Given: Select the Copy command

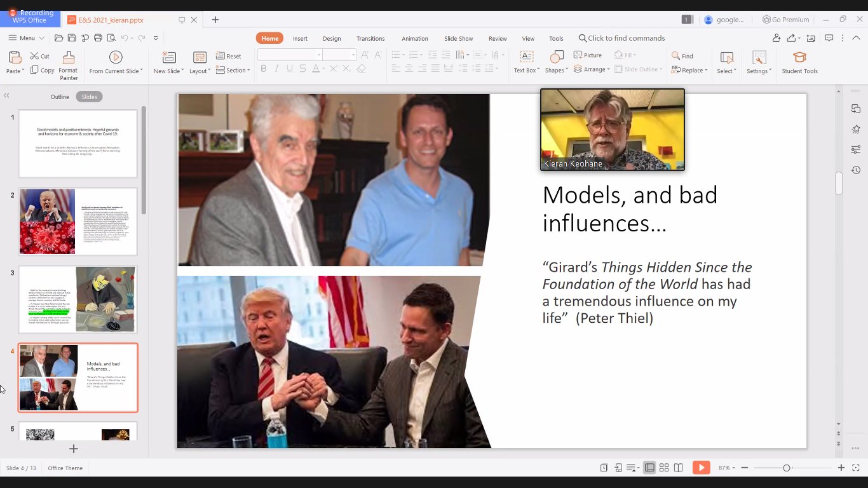Looking at the screenshot, I should point(43,71).
